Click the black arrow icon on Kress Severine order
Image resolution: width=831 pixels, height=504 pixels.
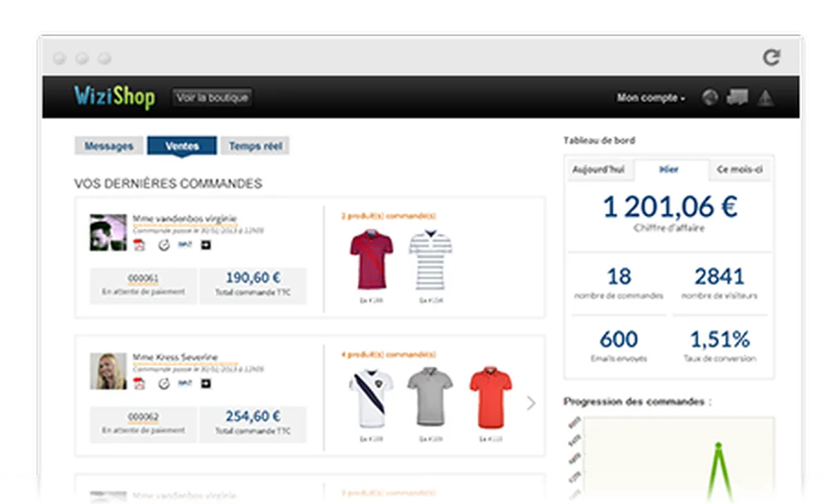[x=206, y=383]
